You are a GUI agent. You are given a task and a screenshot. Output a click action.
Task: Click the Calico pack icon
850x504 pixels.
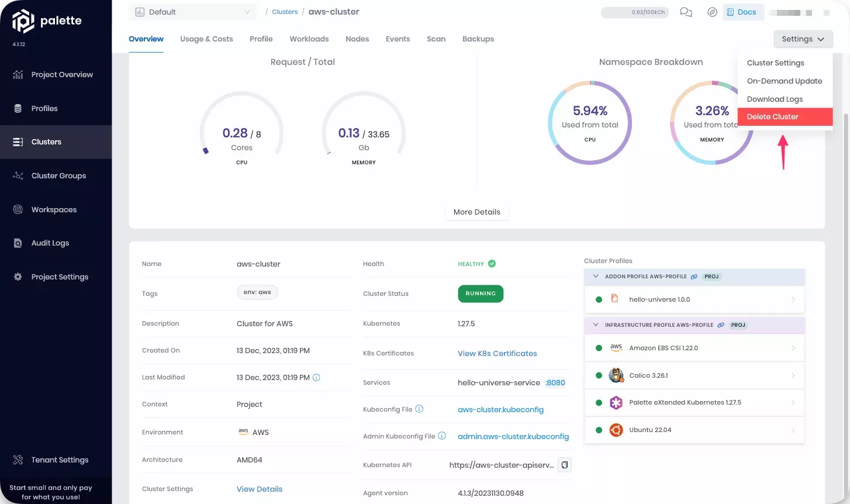(x=616, y=375)
